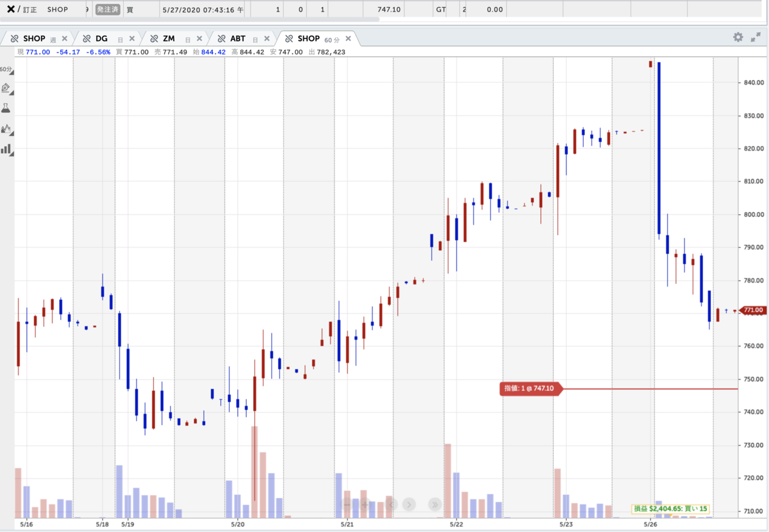
Task: Switch to the DG daily chart tab
Action: 108,38
